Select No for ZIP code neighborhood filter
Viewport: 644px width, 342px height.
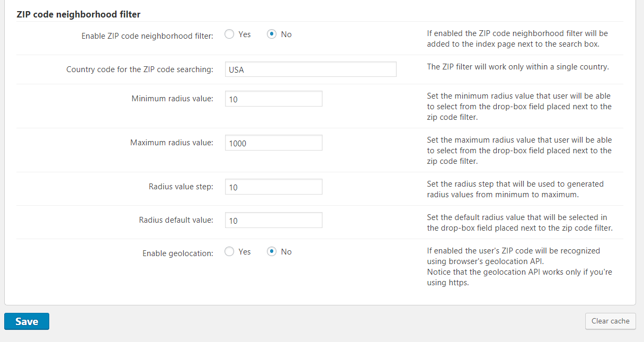(272, 34)
